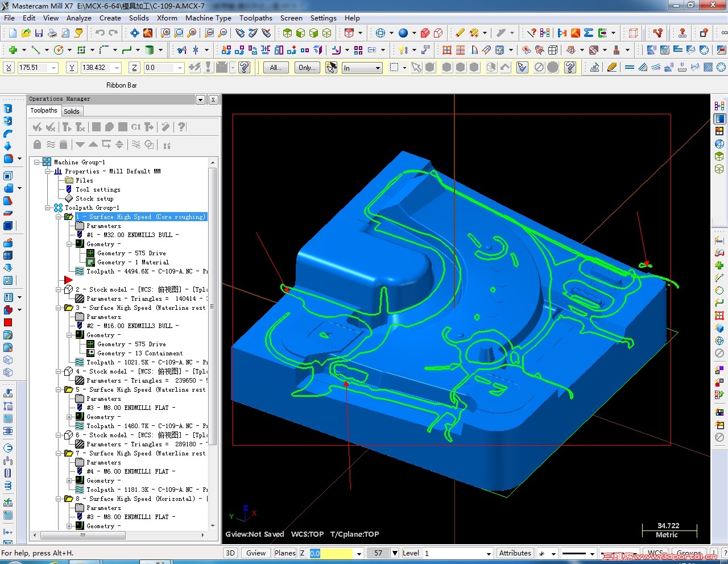Click the X coordinate input field
The image size is (728, 564).
point(34,68)
